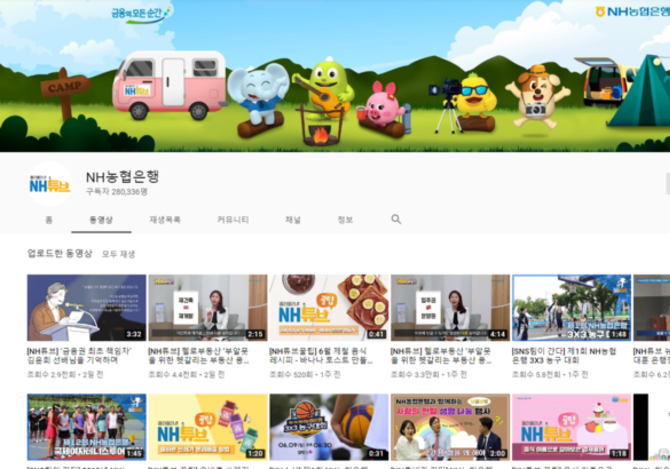Open the 2:00 blood donation video thumbnail

pyautogui.click(x=450, y=427)
